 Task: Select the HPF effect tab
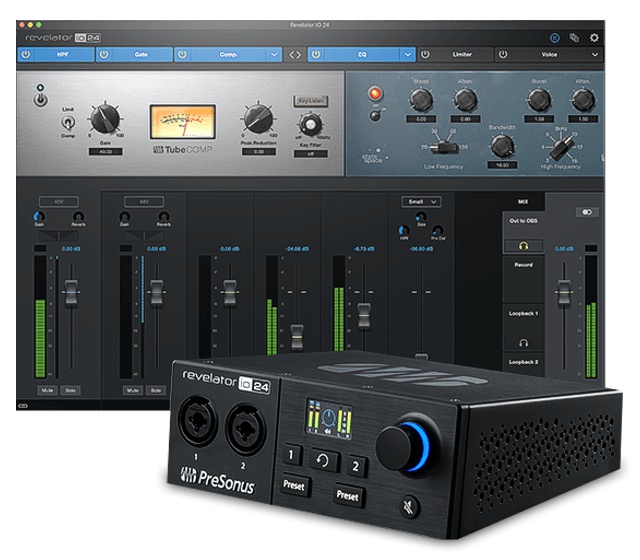pyautogui.click(x=56, y=54)
